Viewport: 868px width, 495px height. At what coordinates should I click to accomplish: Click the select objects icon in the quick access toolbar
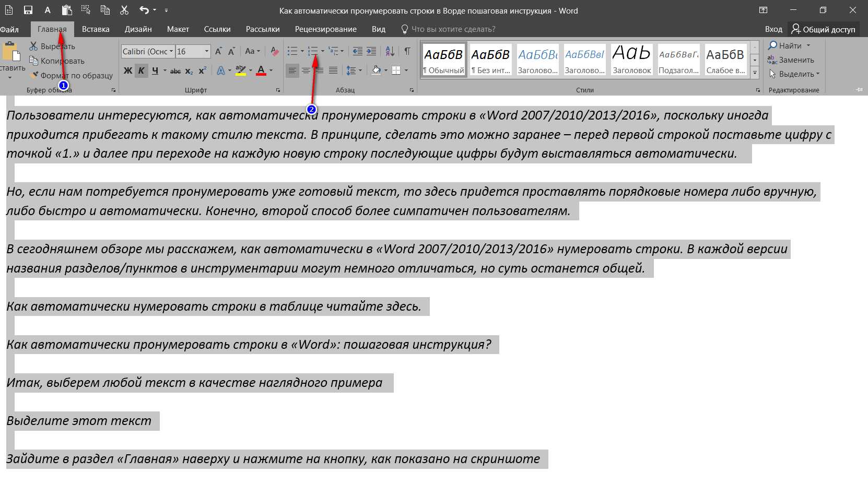86,10
